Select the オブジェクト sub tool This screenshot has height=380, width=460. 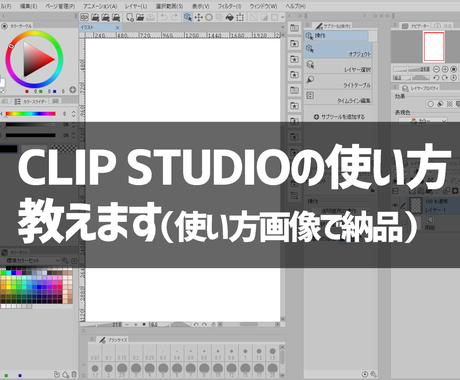[x=338, y=50]
